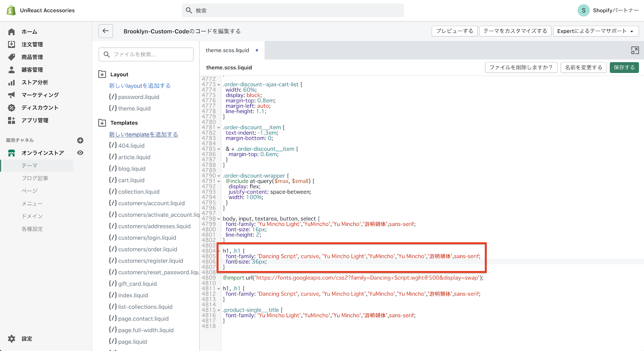Expand code editor to fullscreen

[x=635, y=50]
